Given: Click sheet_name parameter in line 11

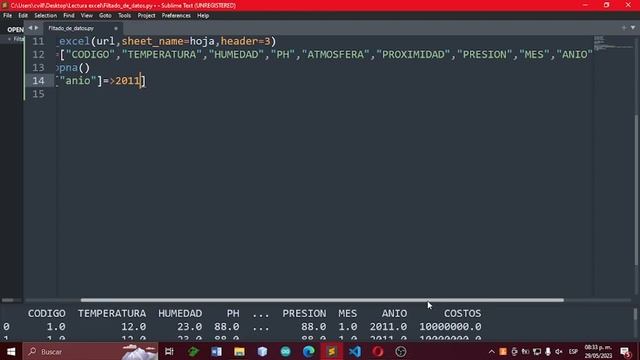Looking at the screenshot, I should tap(153, 41).
